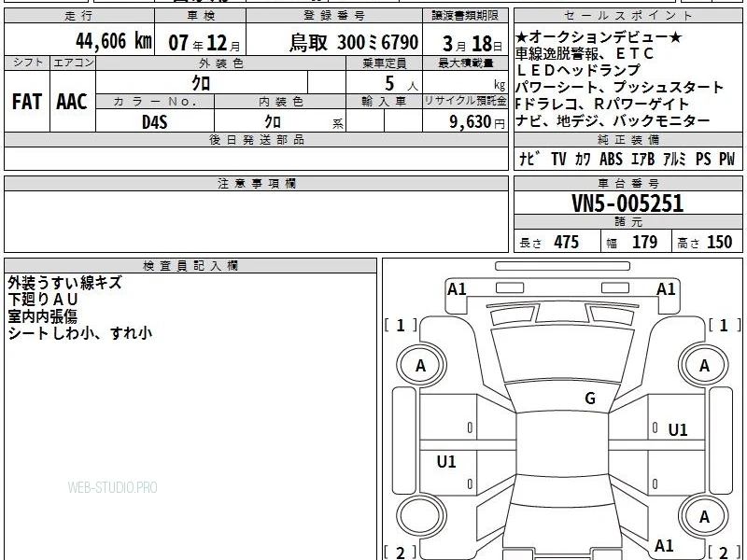
Task: Click the [ 1 ] bracket on the diagram's left side
Action: [x=401, y=326]
